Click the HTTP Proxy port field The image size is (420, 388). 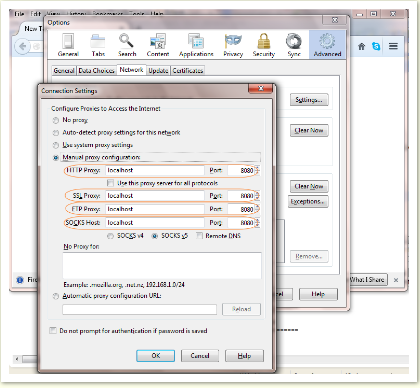tap(241, 170)
